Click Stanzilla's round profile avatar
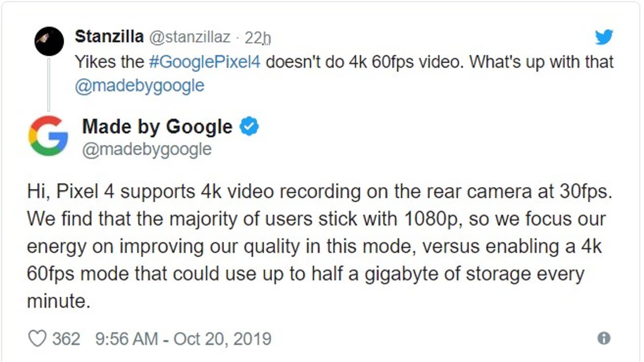This screenshot has height=362, width=644. [x=49, y=41]
